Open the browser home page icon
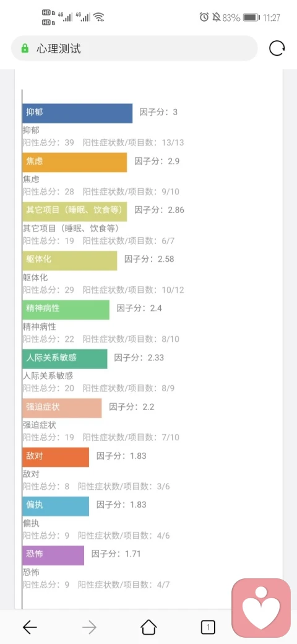 148,627
